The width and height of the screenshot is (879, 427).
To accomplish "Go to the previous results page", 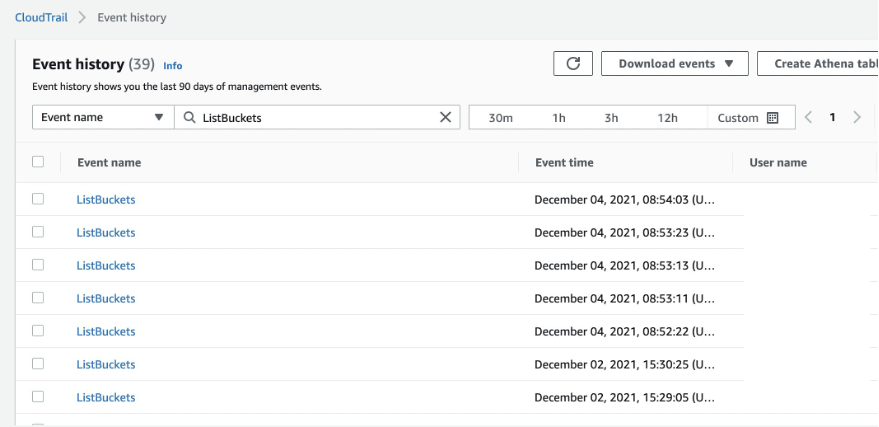I will (x=808, y=117).
